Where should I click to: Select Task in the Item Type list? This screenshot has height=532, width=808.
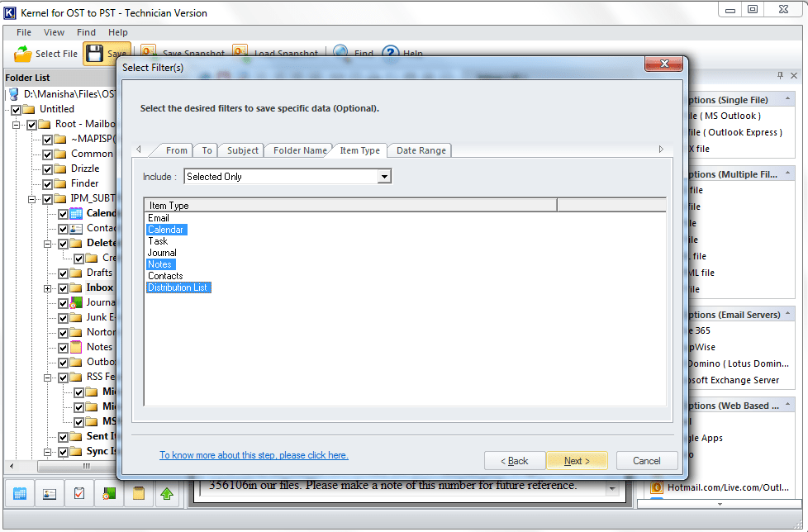[x=158, y=241]
